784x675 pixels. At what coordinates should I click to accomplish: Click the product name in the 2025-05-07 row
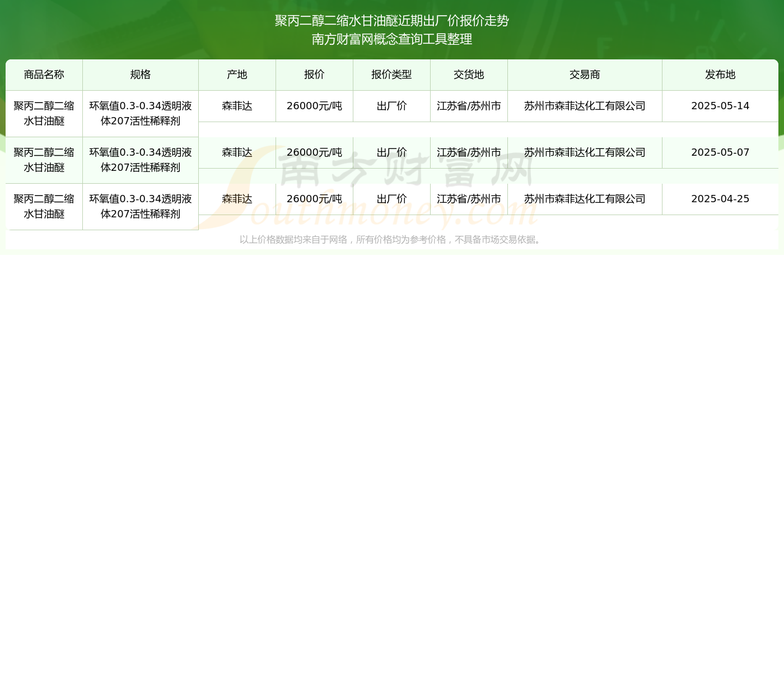44,160
